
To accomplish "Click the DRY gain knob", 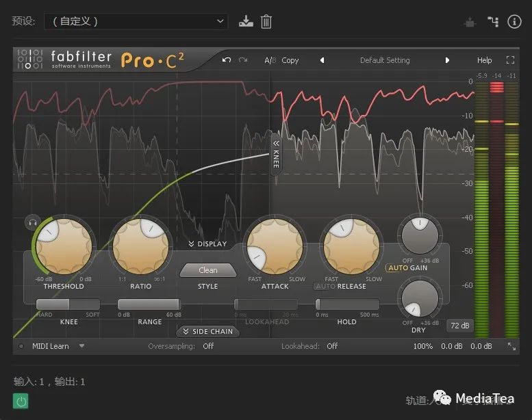I will (420, 299).
